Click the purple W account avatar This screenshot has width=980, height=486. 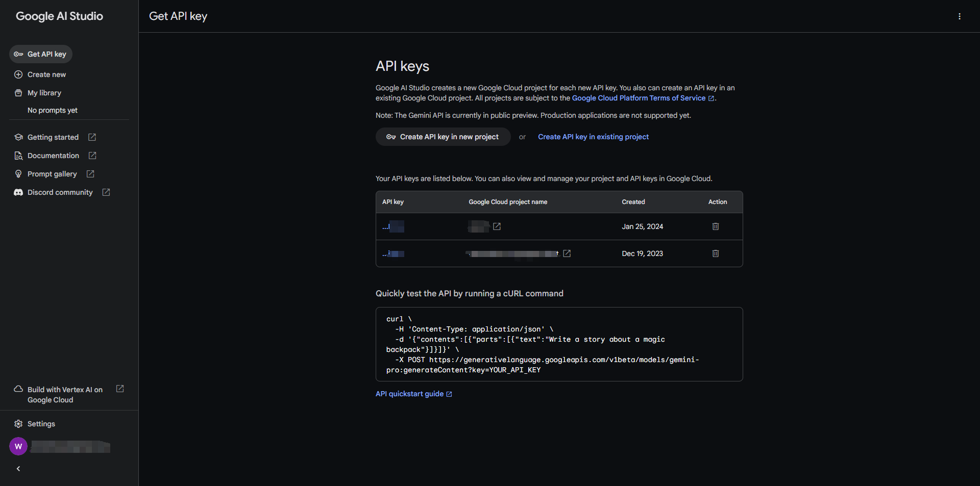click(18, 446)
